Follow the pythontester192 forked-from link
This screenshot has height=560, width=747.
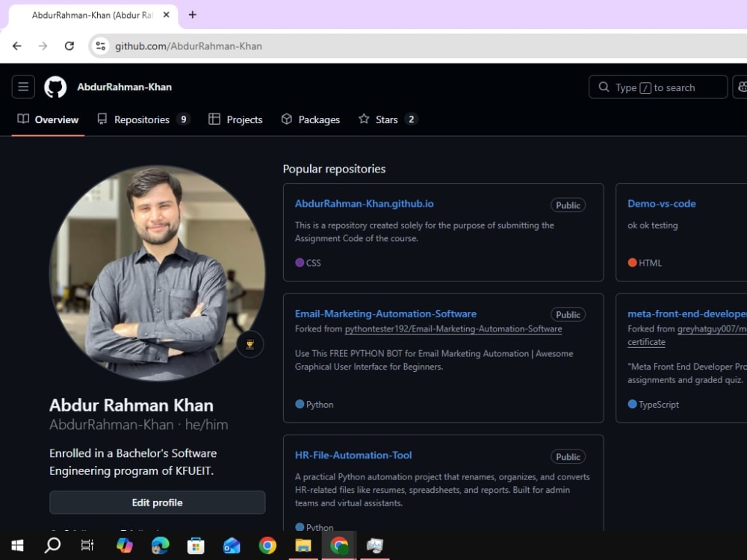pos(453,329)
